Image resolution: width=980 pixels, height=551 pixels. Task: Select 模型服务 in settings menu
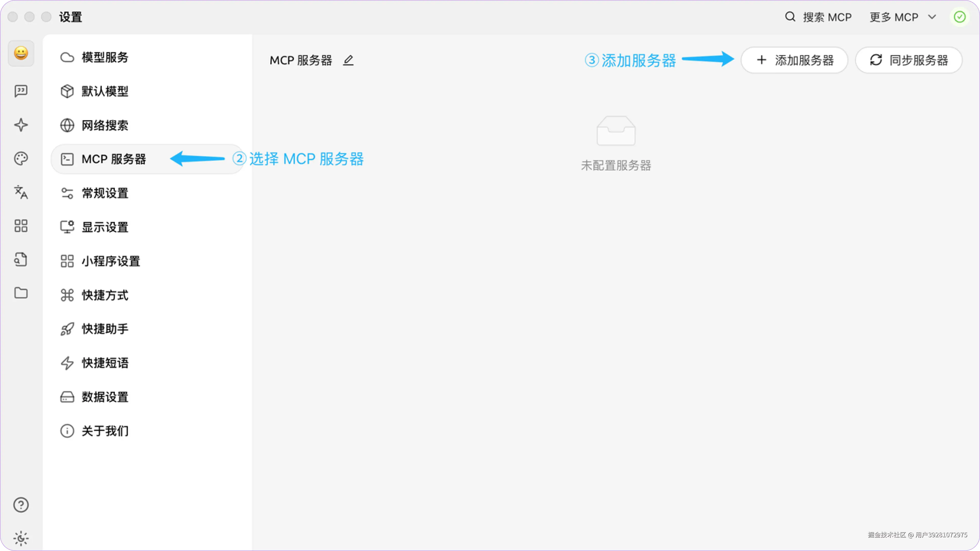(x=105, y=57)
